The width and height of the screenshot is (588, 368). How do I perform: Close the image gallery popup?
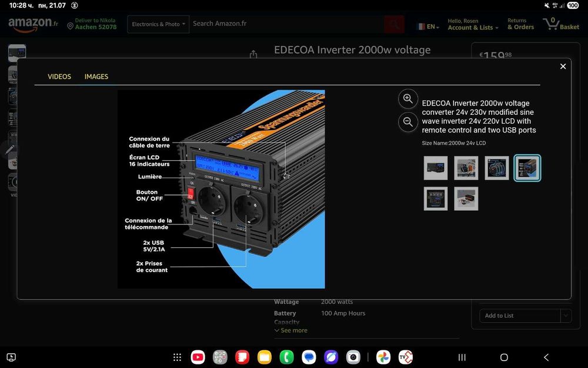point(563,67)
